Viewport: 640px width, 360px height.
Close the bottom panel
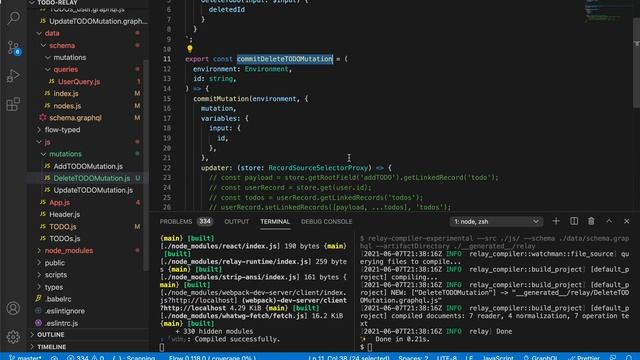(x=627, y=221)
